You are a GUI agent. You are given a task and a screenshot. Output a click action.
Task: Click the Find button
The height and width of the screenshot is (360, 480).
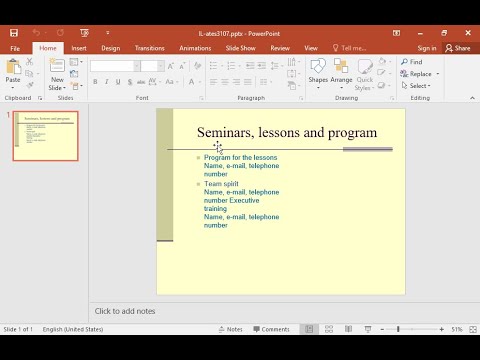(412, 62)
